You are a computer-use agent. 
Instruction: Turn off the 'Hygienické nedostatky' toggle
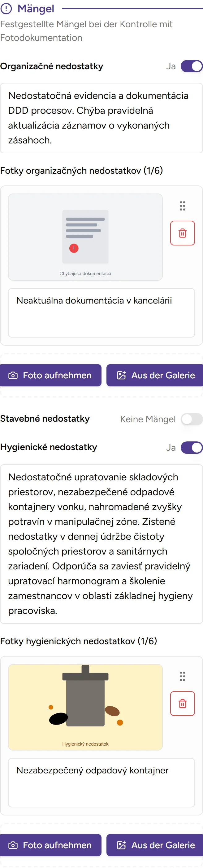pos(191,448)
